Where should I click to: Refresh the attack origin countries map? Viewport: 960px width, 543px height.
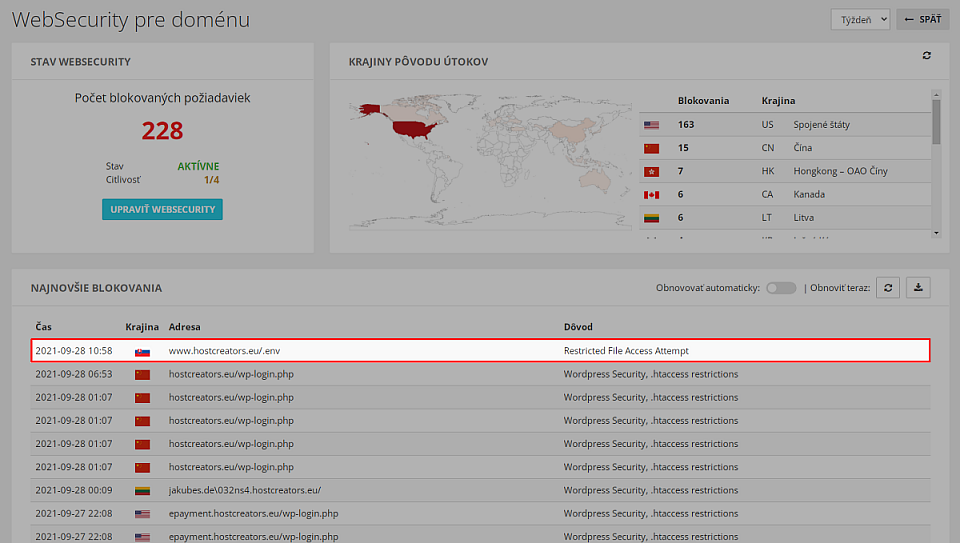click(926, 56)
